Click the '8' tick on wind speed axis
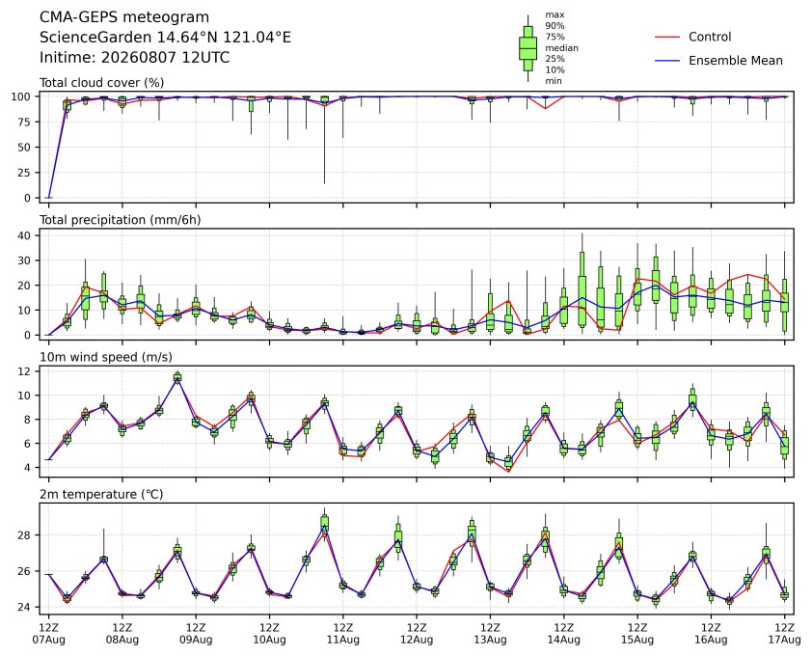Viewport: 812px width, 656px height. coord(28,420)
